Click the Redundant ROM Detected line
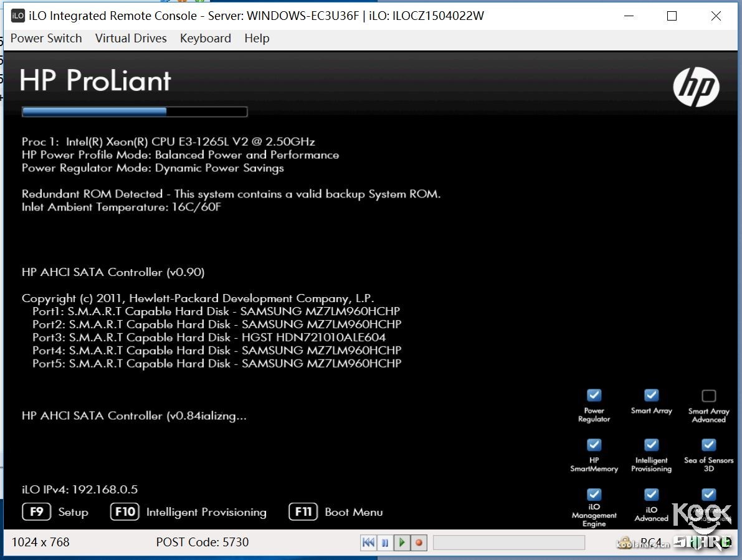This screenshot has height=560, width=742. (231, 194)
